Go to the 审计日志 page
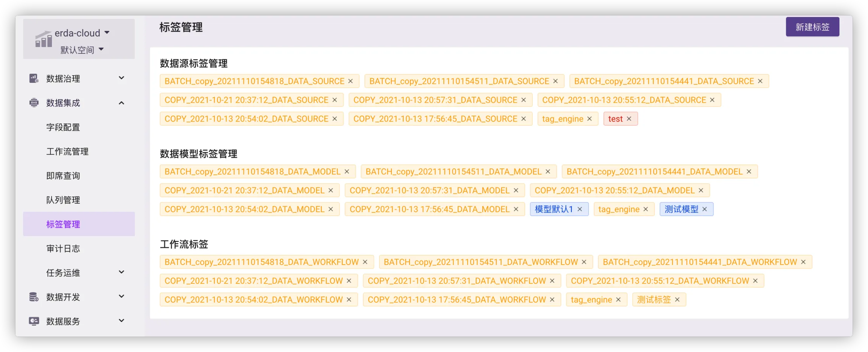 [x=63, y=248]
